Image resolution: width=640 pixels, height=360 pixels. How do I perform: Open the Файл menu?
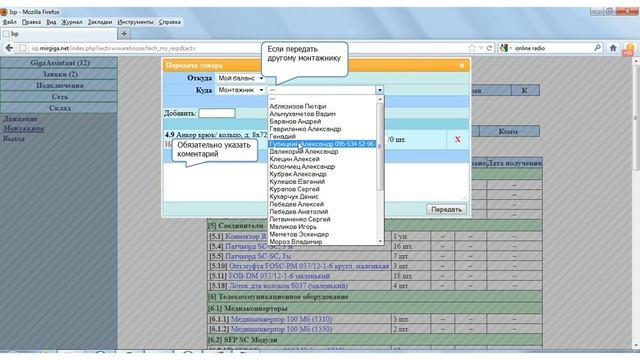click(x=9, y=22)
